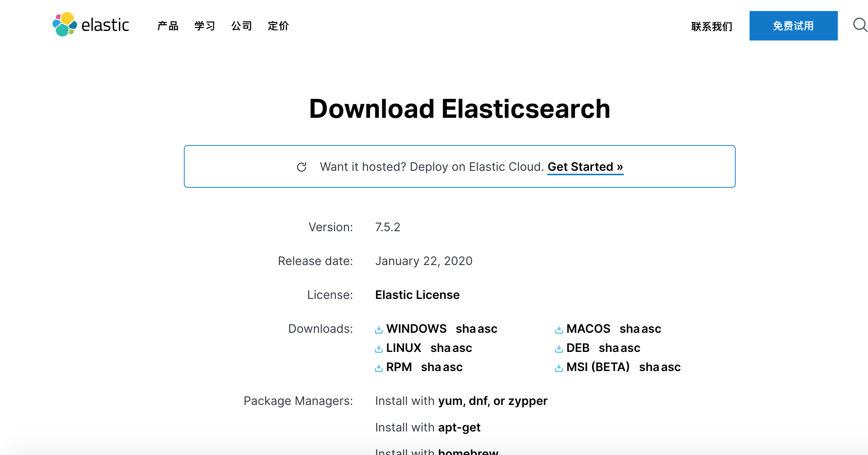
Task: Open yum, dnf, or zypper instructions
Action: (x=492, y=401)
